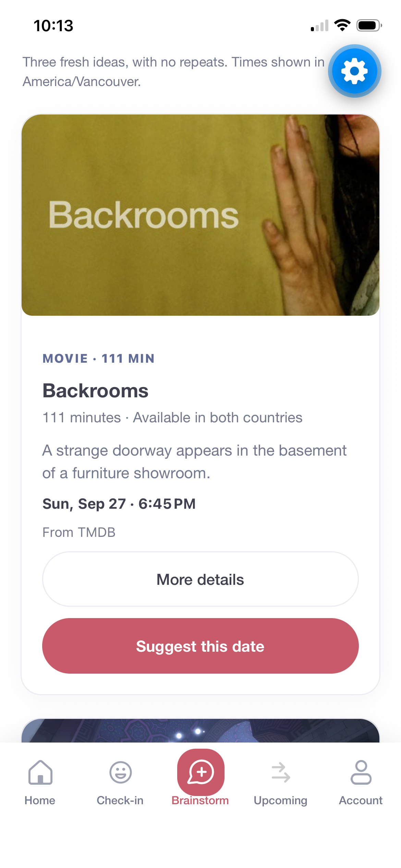The image size is (401, 868).
Task: Open the blue settings gear button
Action: [354, 71]
